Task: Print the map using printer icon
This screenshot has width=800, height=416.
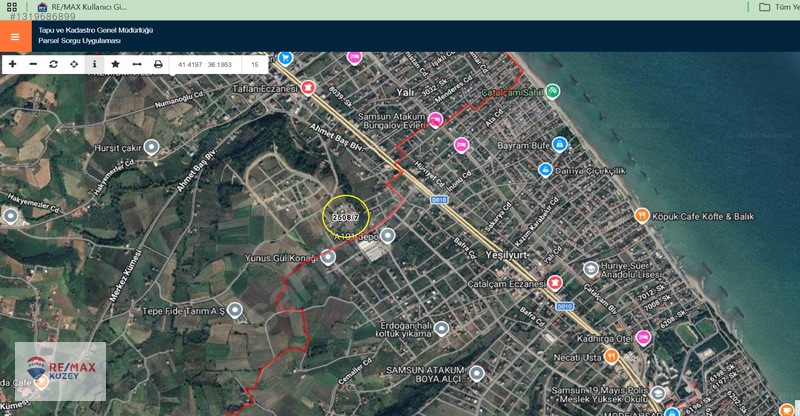Action: (x=158, y=64)
